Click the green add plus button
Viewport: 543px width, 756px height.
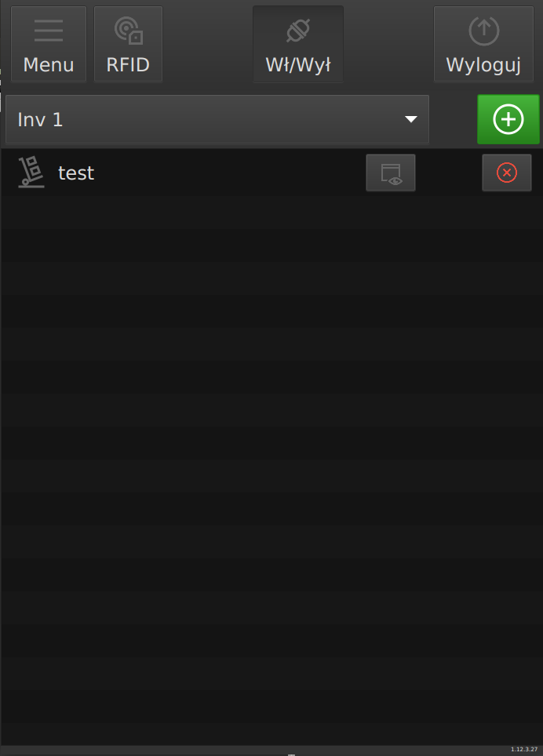[508, 119]
